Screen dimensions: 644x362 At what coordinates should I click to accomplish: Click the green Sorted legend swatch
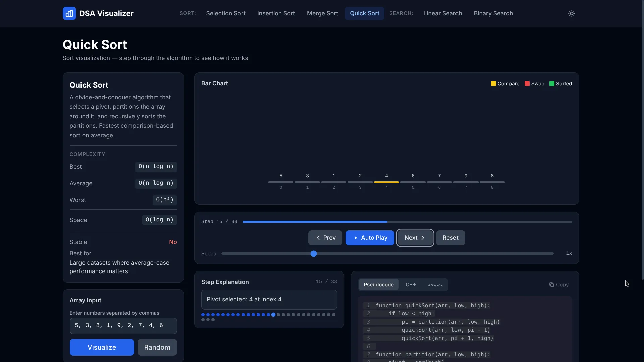click(x=552, y=84)
